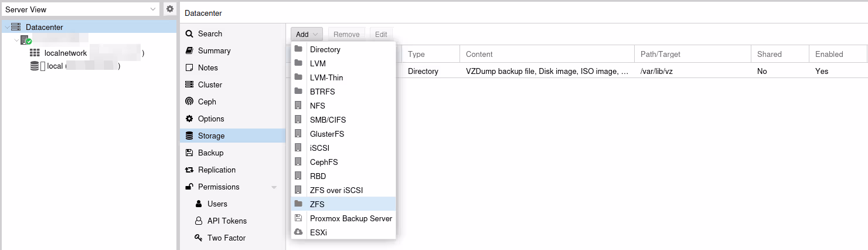Click the gear icon beside Server View
This screenshot has width=868, height=250.
tap(170, 9)
